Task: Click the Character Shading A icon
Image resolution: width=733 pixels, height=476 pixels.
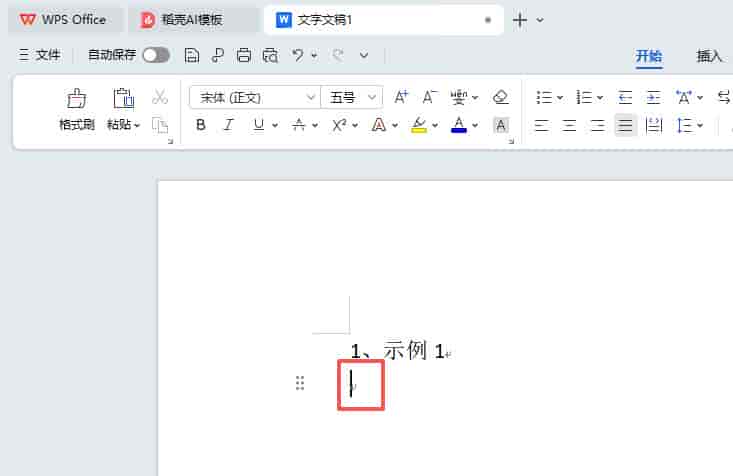Action: click(x=501, y=125)
